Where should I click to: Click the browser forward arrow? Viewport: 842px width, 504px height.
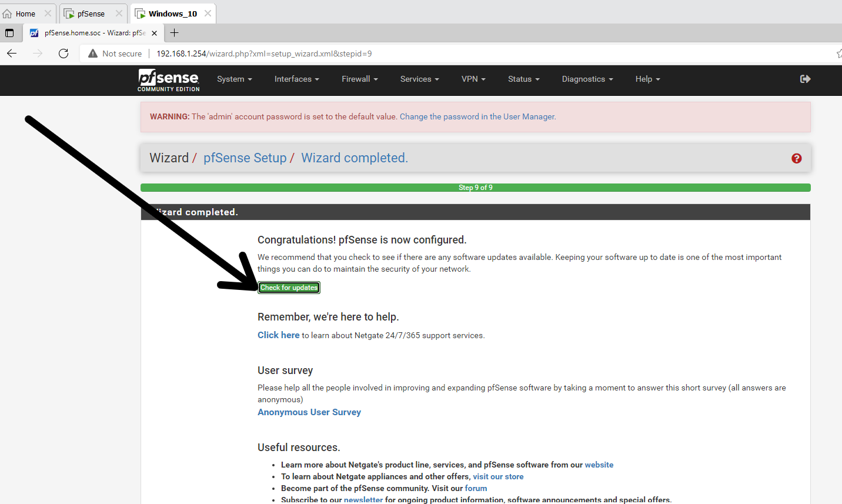click(38, 54)
